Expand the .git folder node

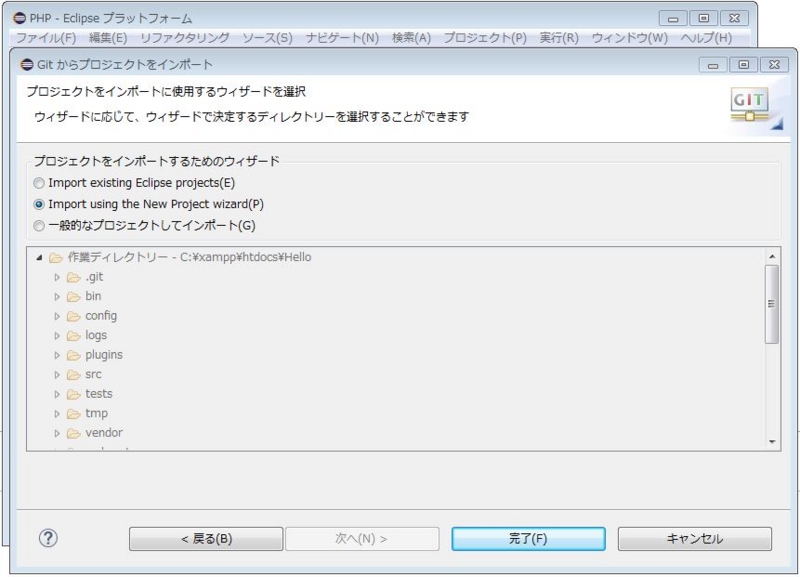click(x=57, y=277)
